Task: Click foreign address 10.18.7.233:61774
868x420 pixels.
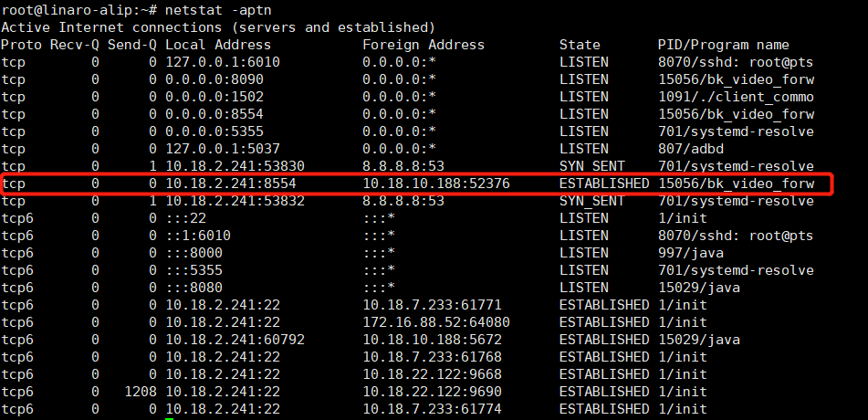Action: click(x=432, y=409)
